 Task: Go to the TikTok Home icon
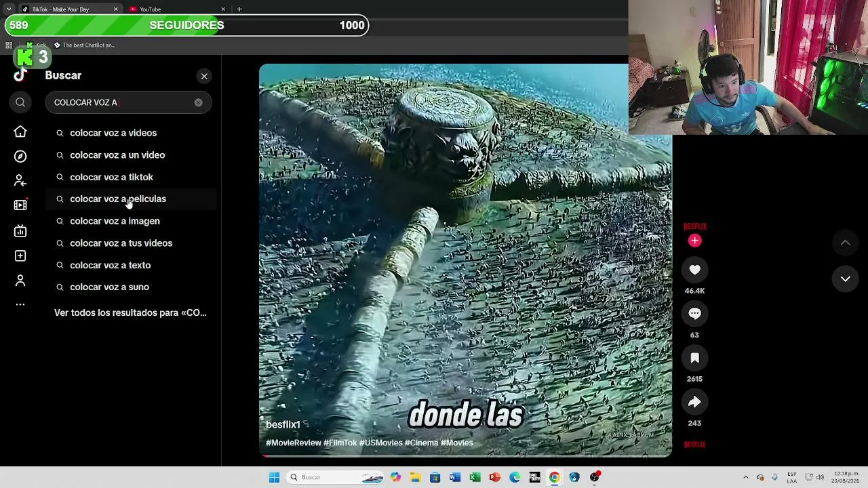(x=20, y=131)
